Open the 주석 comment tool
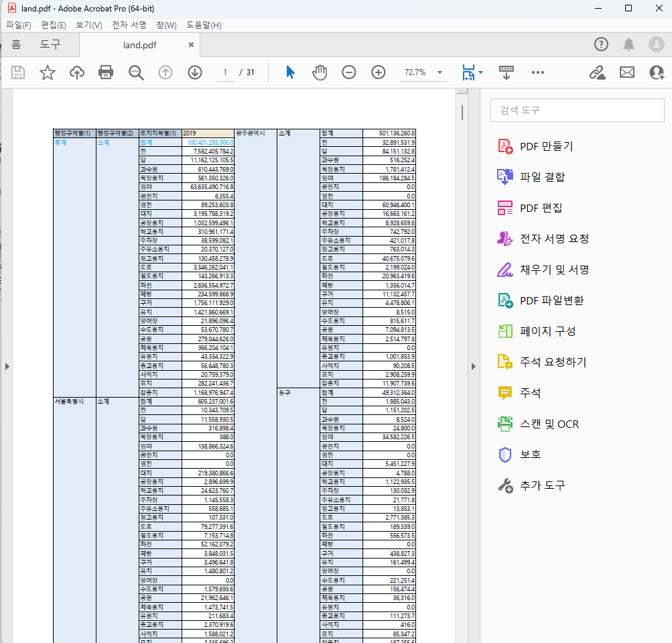The image size is (672, 643). pyautogui.click(x=519, y=393)
